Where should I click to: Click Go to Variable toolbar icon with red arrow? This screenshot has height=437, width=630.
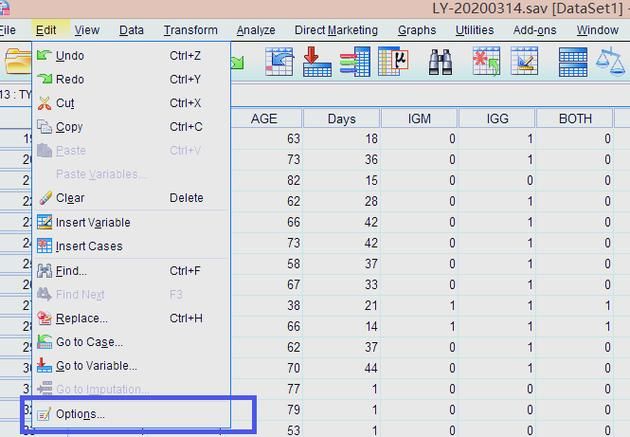[x=317, y=61]
